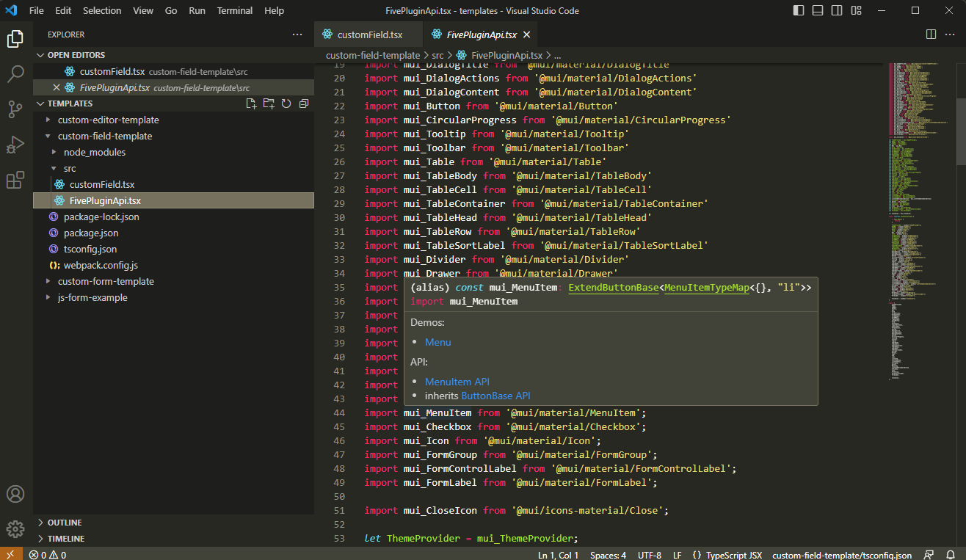Expand the Outline section
This screenshot has height=560, width=966.
point(174,523)
